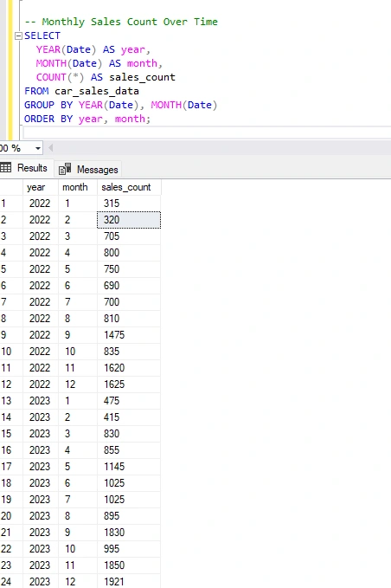This screenshot has width=391, height=588.
Task: Click the top-left select-all grid corner
Action: point(11,187)
